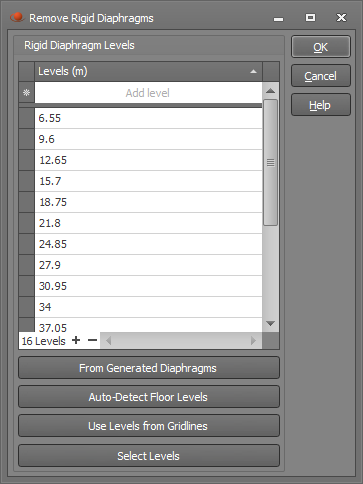The height and width of the screenshot is (484, 363).
Task: Sort by Levels (m) column header arrow
Action: click(253, 71)
